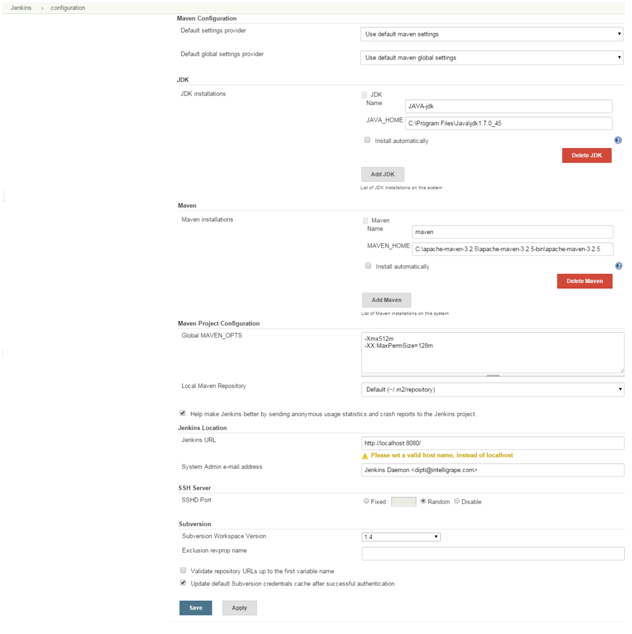Click 'List of Maven installations on this system' text
The width and height of the screenshot is (632, 634).
point(405,313)
